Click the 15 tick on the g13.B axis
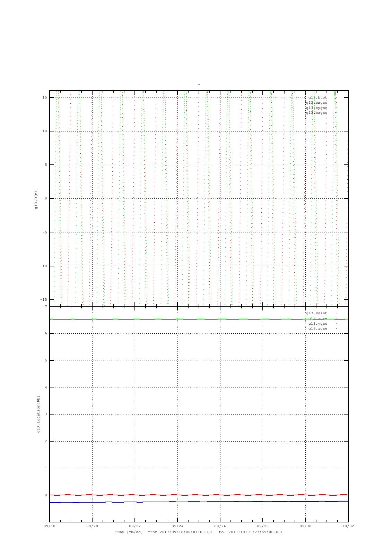 pyautogui.click(x=45, y=97)
